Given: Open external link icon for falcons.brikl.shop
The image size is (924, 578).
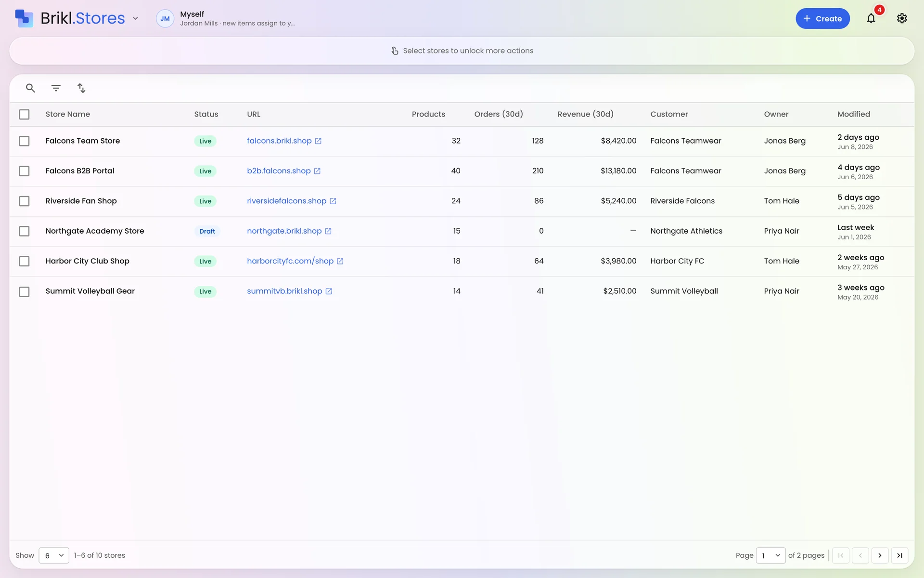Looking at the screenshot, I should click(318, 141).
